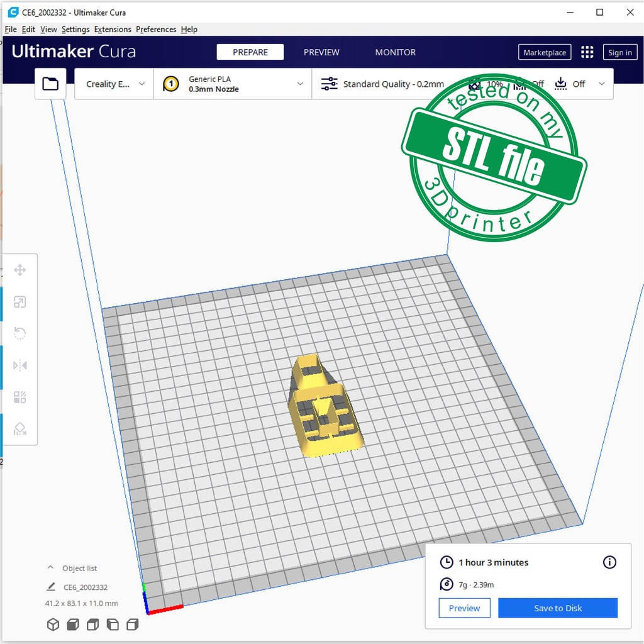Select the Move tool in left toolbar

[x=19, y=270]
